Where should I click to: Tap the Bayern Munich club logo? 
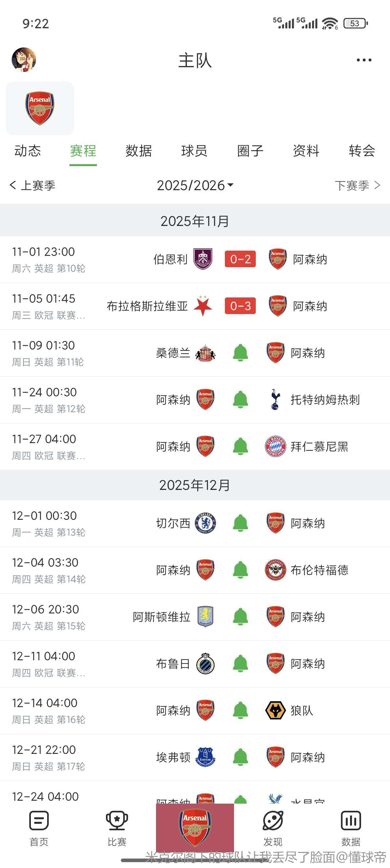[x=275, y=446]
